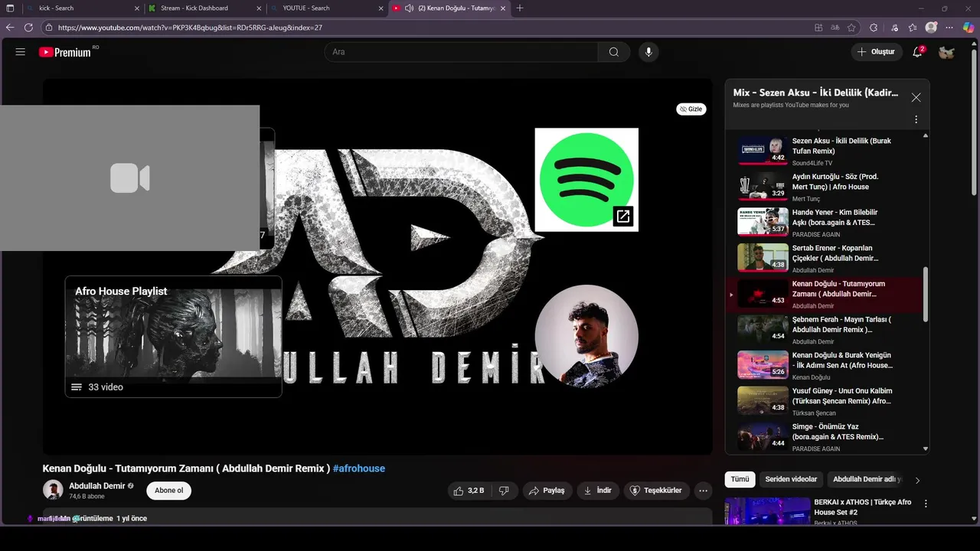980x551 pixels.
Task: Select the Seriden videolar chip
Action: pos(791,479)
